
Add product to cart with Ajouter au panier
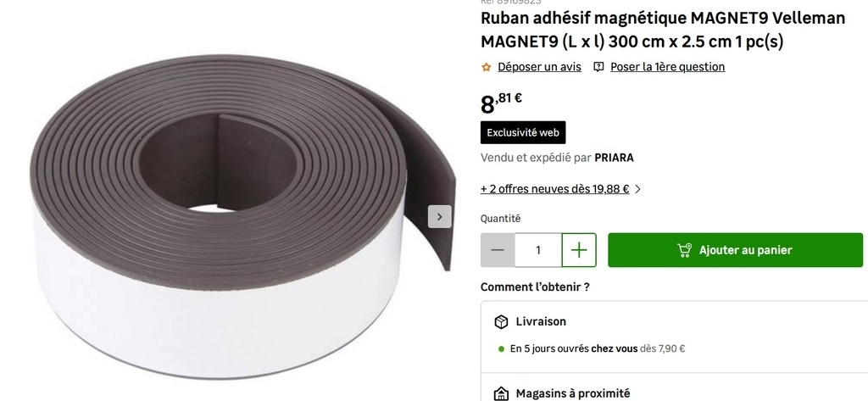coord(735,250)
